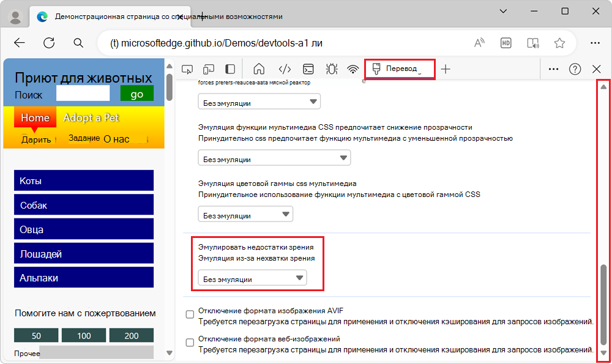The width and height of the screenshot is (612, 364).
Task: Select the browser tab Демонстрационная страница
Action: pos(110,17)
